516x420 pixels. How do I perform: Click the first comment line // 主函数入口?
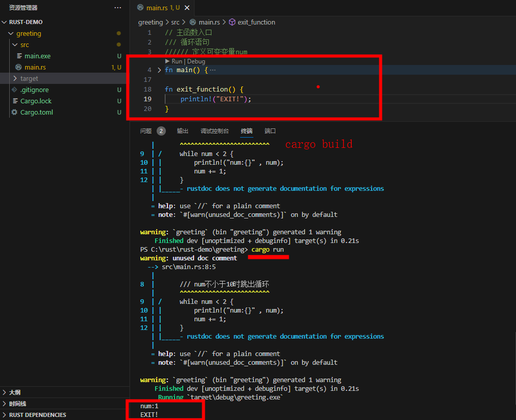pyautogui.click(x=188, y=33)
